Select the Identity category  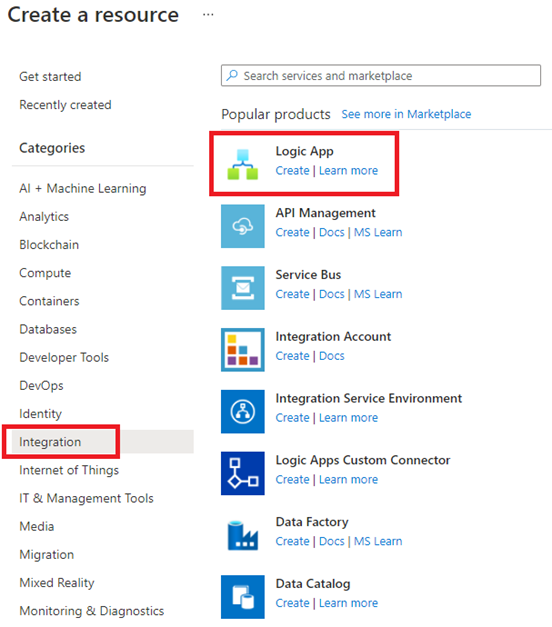click(x=40, y=414)
